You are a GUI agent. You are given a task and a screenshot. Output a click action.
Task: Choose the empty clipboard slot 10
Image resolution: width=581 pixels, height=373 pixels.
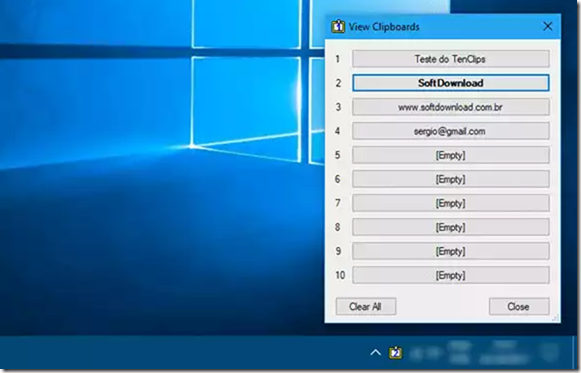point(451,275)
